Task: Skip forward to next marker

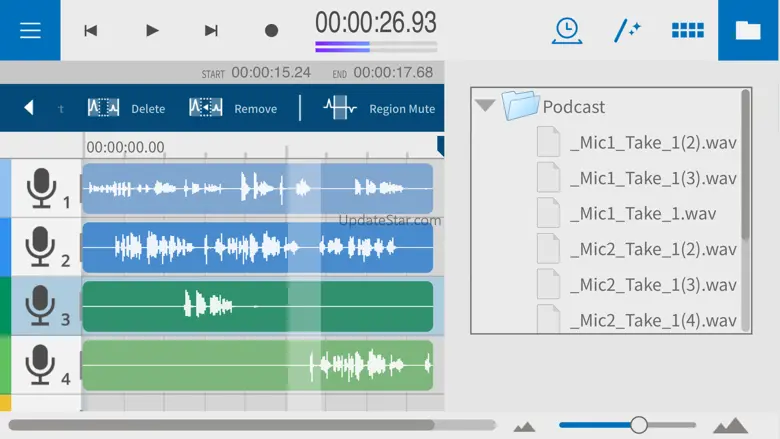Action: [x=211, y=31]
